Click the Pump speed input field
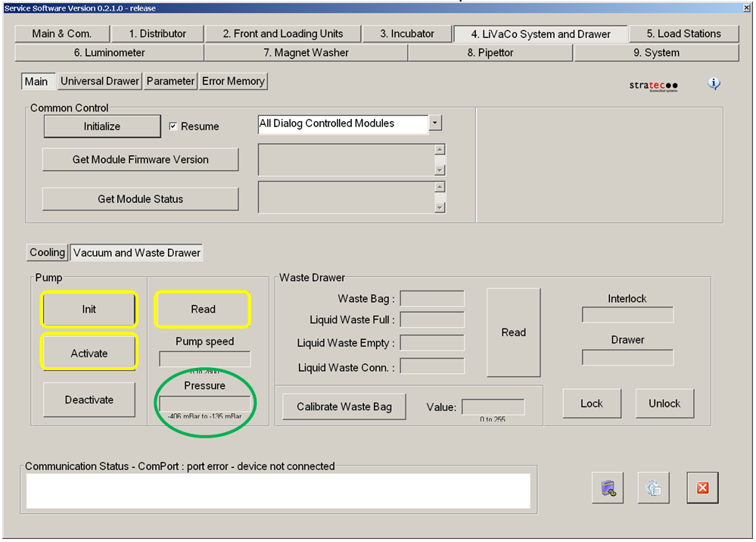Image resolution: width=756 pixels, height=542 pixels. click(x=204, y=359)
